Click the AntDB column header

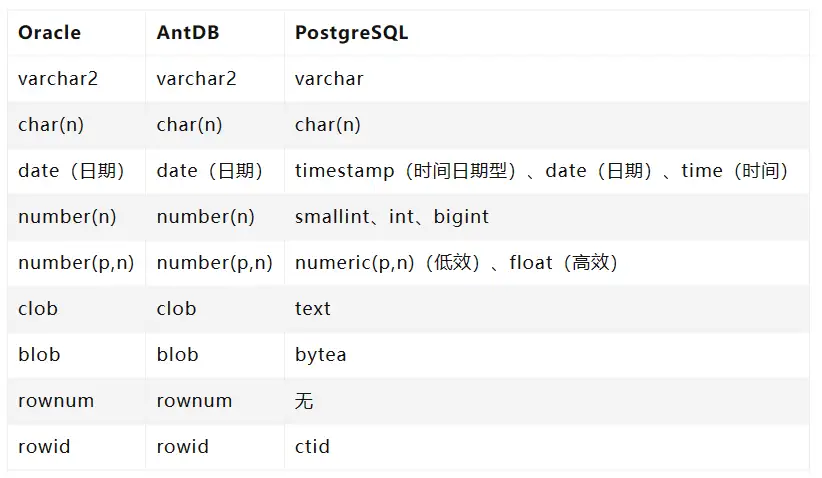[x=187, y=33]
